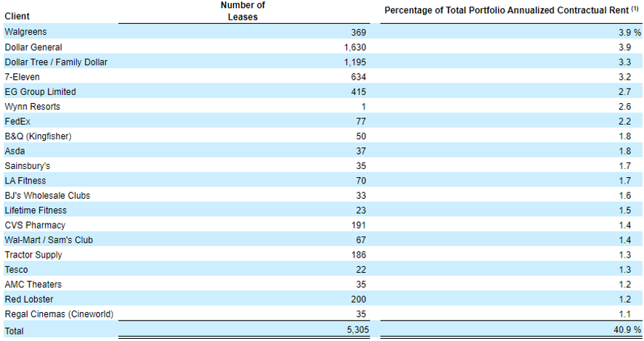Click Wal-Mart lease count 67

(x=361, y=239)
